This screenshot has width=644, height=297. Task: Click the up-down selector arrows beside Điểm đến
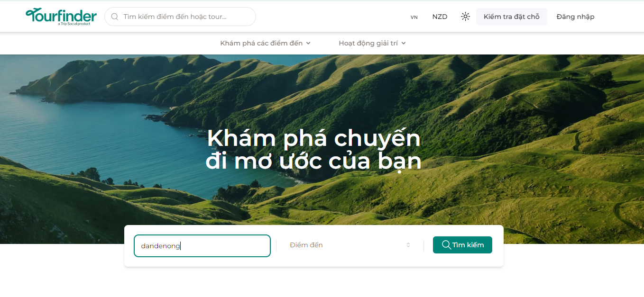(x=408, y=245)
